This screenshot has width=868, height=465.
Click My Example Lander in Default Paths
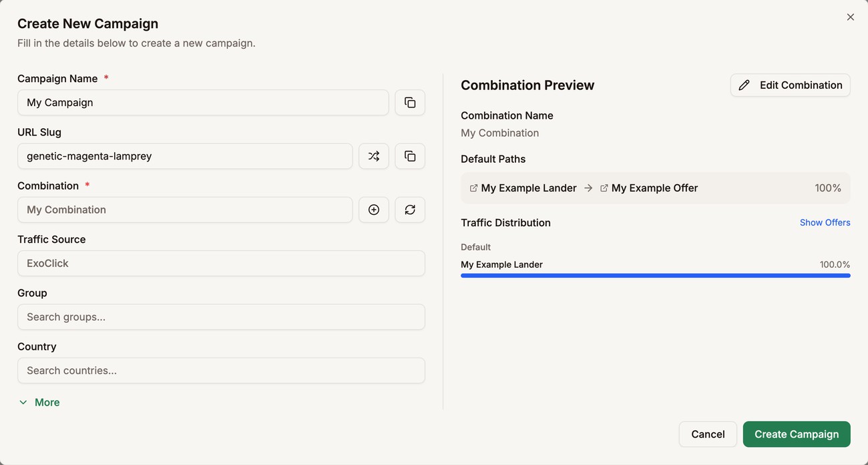[x=529, y=188]
